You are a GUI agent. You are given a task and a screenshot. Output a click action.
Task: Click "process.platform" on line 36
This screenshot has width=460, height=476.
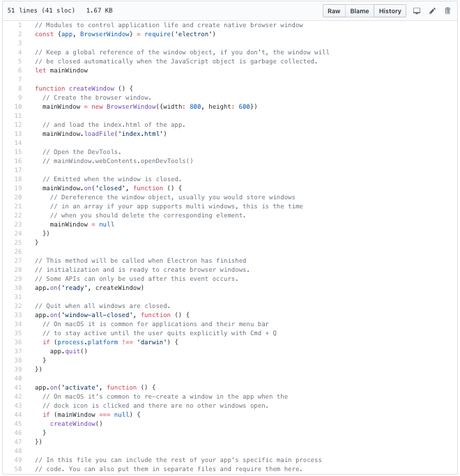[87, 342]
